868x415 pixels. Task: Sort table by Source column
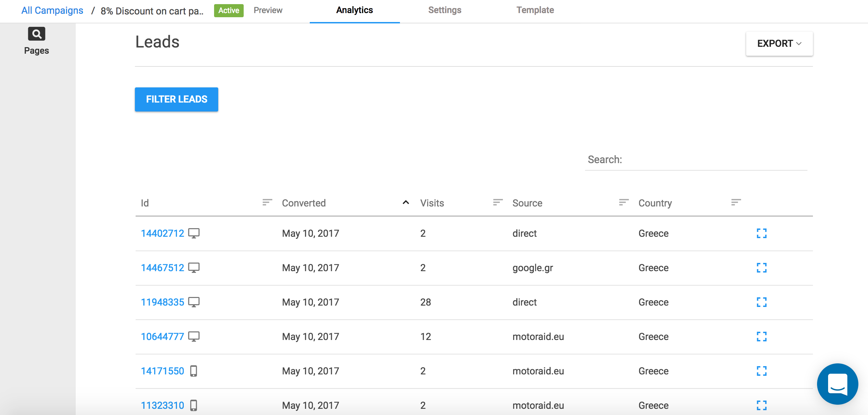tap(624, 202)
